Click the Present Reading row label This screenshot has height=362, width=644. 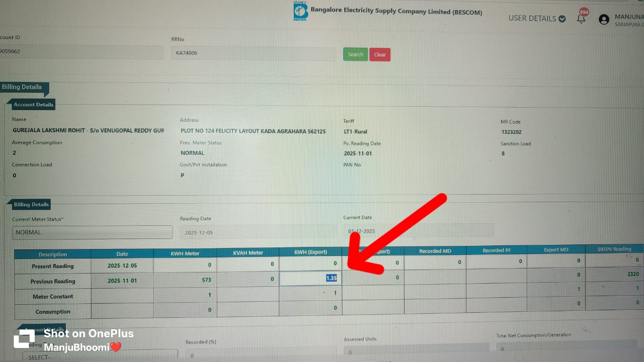pos(53,266)
